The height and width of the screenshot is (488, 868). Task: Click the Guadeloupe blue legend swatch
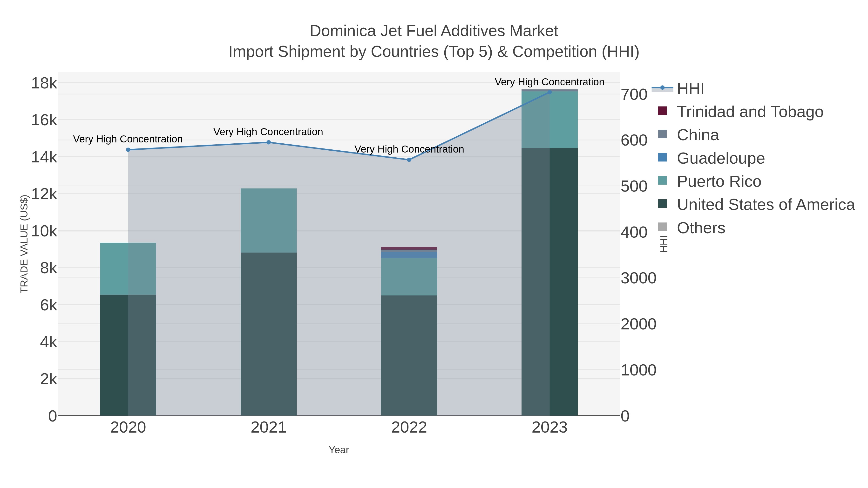pyautogui.click(x=663, y=157)
